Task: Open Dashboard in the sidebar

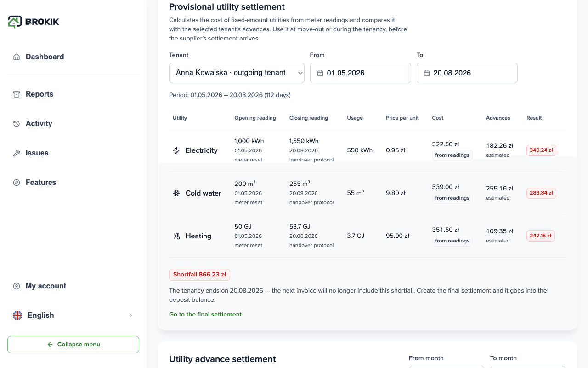Action: coord(73,57)
